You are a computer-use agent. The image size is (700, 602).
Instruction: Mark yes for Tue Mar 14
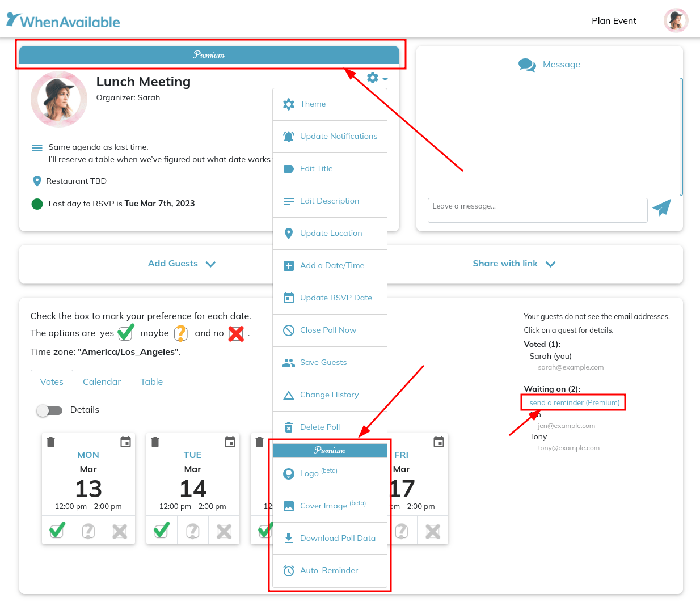coord(162,531)
